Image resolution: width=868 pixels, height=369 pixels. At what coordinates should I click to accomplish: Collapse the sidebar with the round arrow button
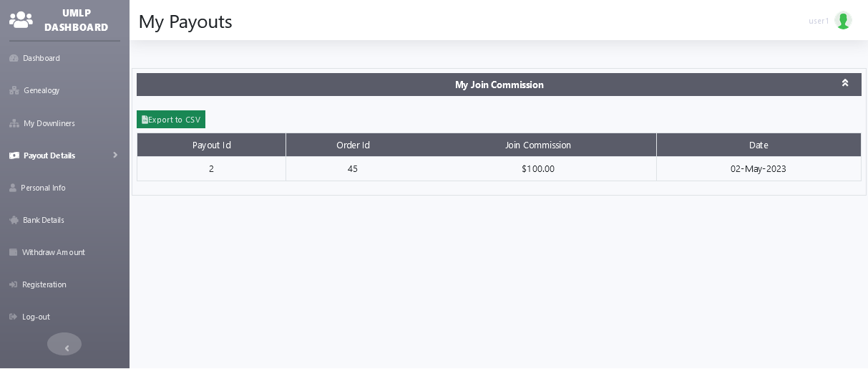tap(64, 345)
